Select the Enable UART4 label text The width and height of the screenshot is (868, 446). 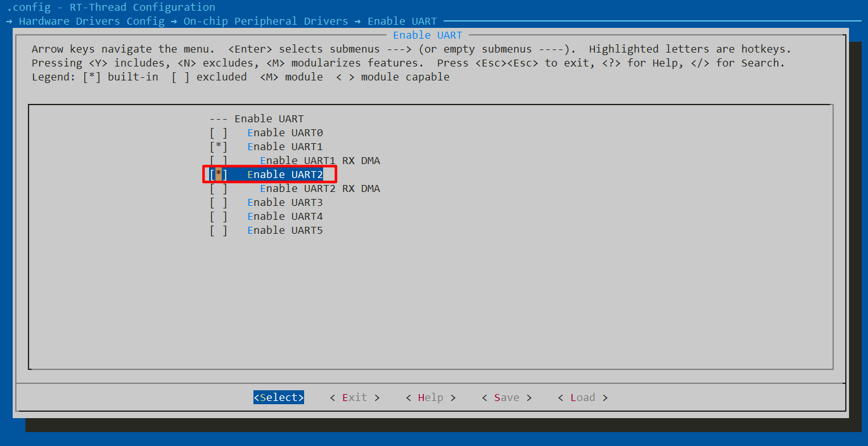point(285,216)
